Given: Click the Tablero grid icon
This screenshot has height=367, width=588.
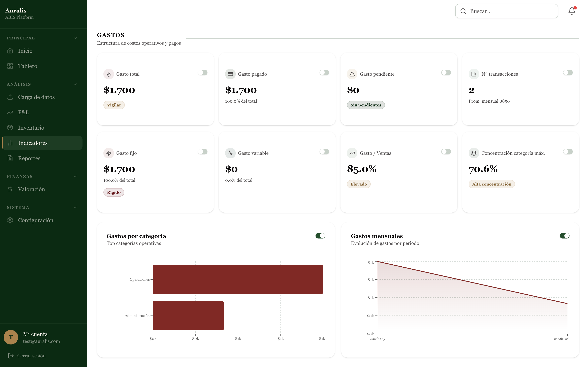Looking at the screenshot, I should click(10, 66).
